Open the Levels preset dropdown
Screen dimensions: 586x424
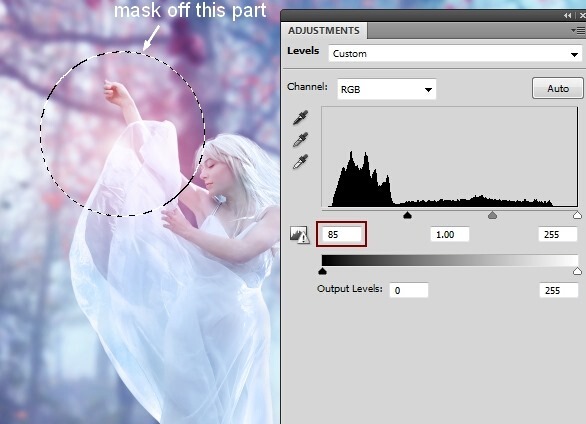pos(455,54)
